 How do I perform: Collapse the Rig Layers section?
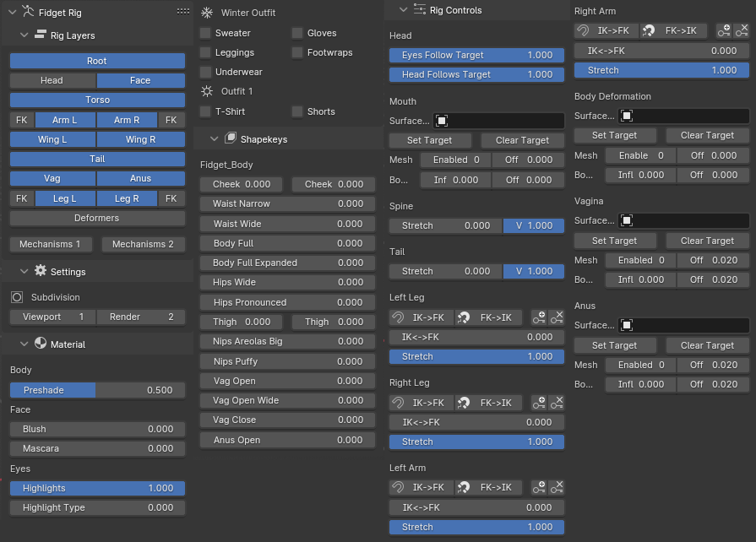tap(24, 35)
